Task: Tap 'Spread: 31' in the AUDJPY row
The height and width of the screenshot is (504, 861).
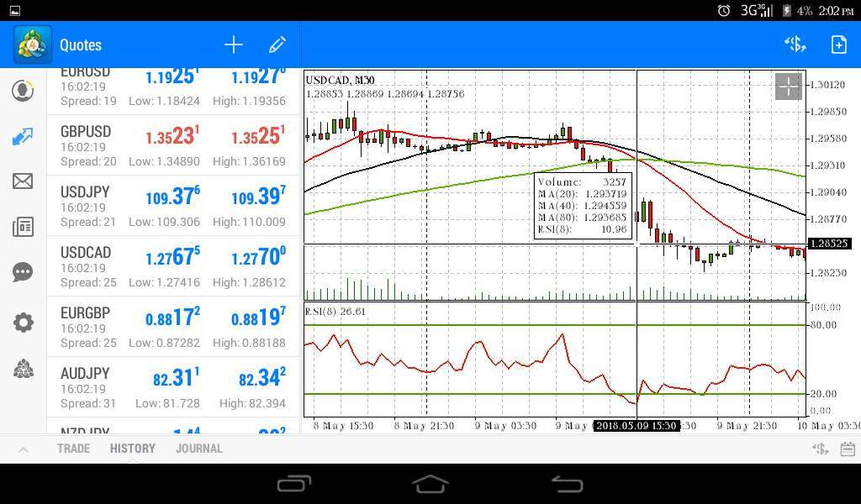Action: tap(88, 403)
